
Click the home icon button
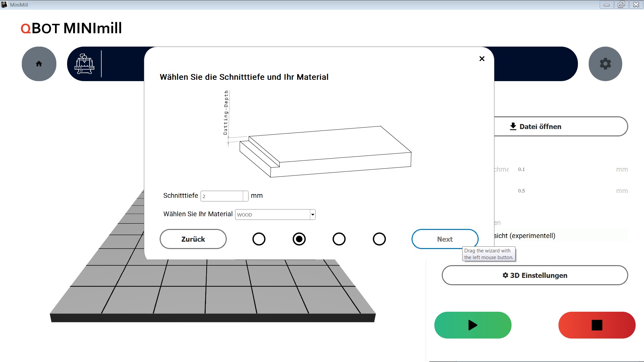39,64
